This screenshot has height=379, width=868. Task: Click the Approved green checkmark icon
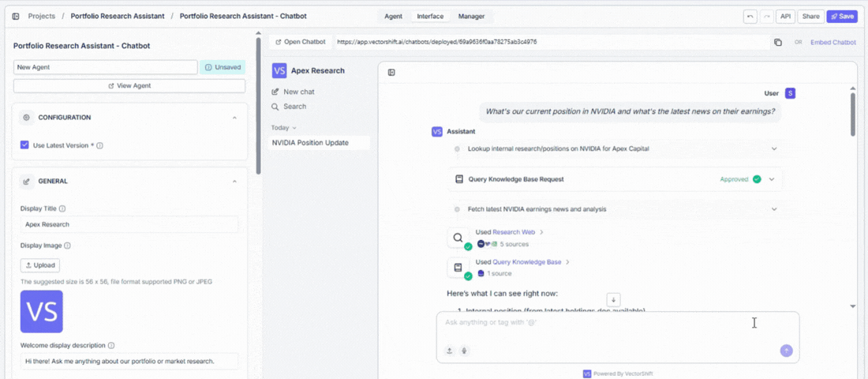[757, 179]
